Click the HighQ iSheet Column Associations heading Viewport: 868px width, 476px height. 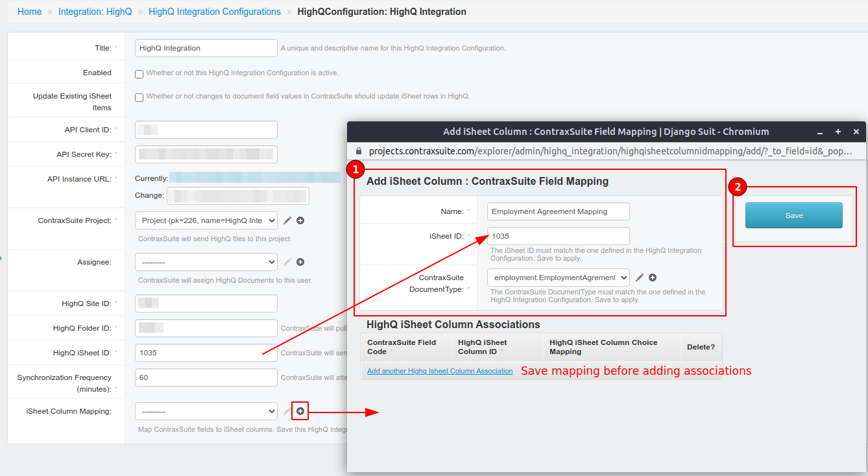[x=453, y=324]
